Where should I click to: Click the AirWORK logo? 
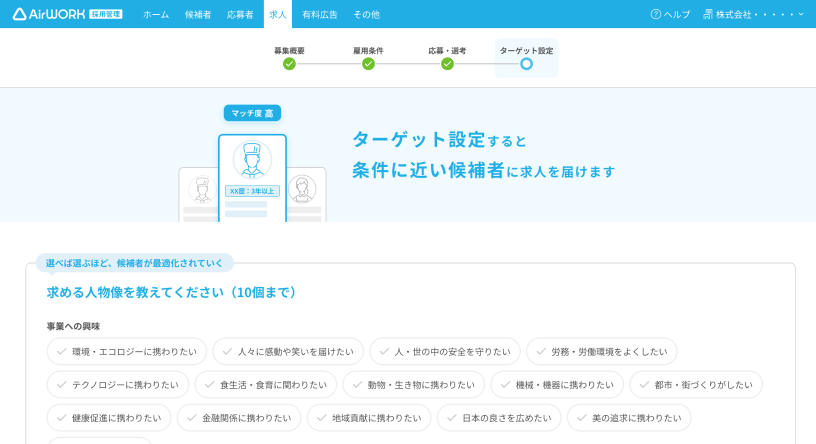pyautogui.click(x=48, y=14)
